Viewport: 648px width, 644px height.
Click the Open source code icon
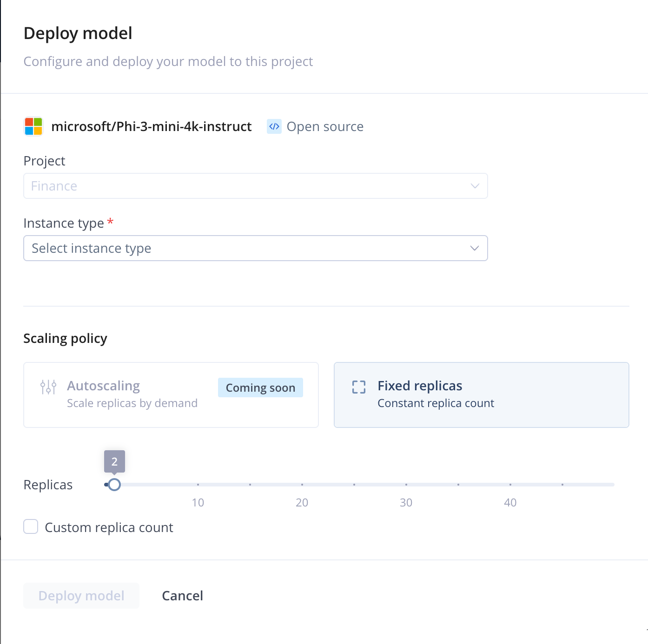point(274,126)
